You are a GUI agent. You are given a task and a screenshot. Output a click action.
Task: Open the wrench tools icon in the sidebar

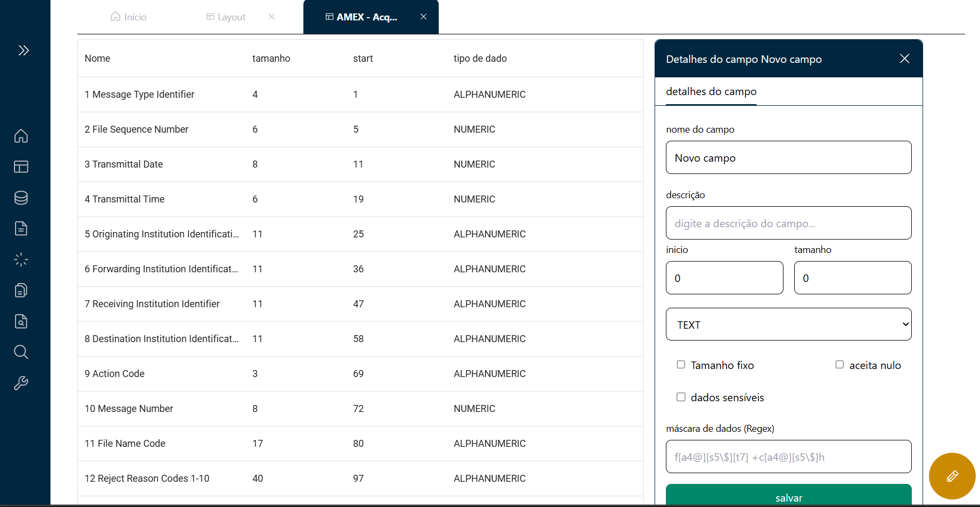(20, 382)
